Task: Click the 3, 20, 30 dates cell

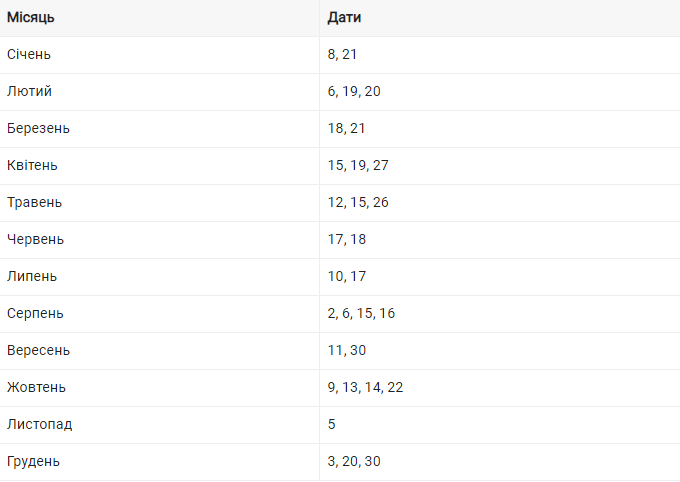Action: pos(354,461)
